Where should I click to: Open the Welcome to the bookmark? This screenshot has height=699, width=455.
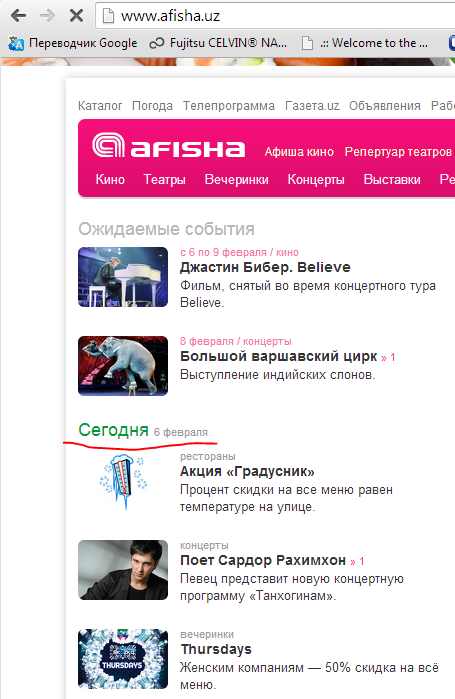pyautogui.click(x=365, y=43)
